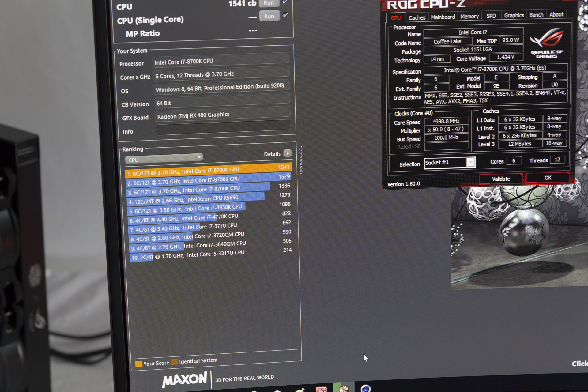Expand the Socket #1 selection dropdown

470,162
